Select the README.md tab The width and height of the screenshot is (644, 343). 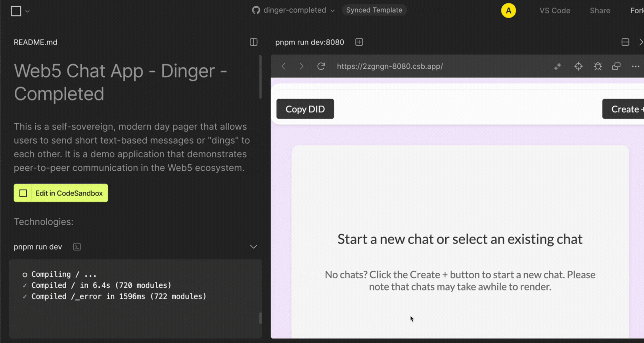tap(36, 42)
